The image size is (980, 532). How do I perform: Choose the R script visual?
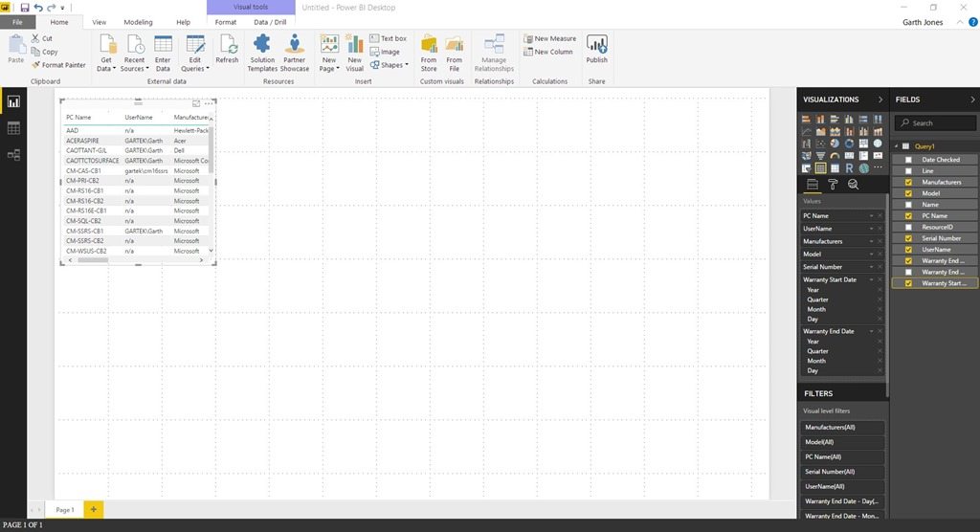850,168
